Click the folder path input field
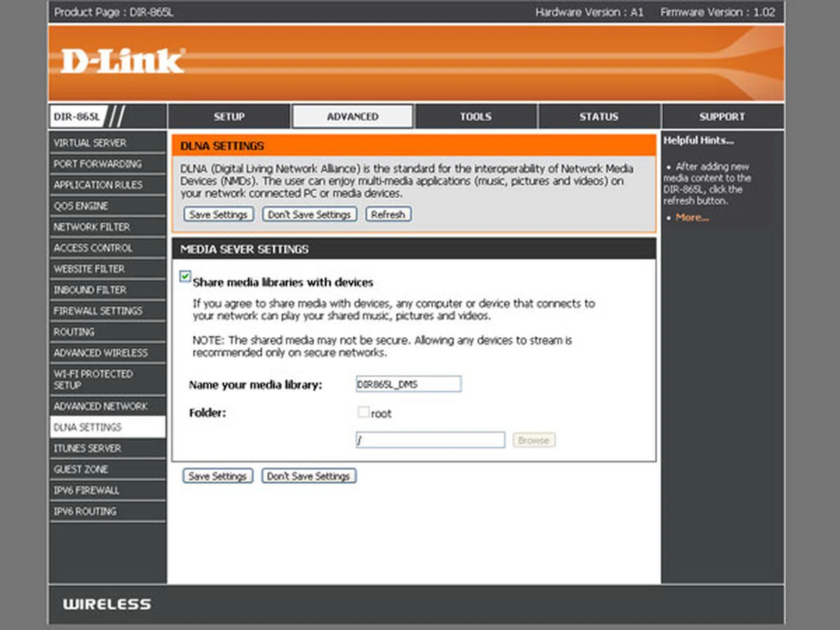 coord(430,440)
